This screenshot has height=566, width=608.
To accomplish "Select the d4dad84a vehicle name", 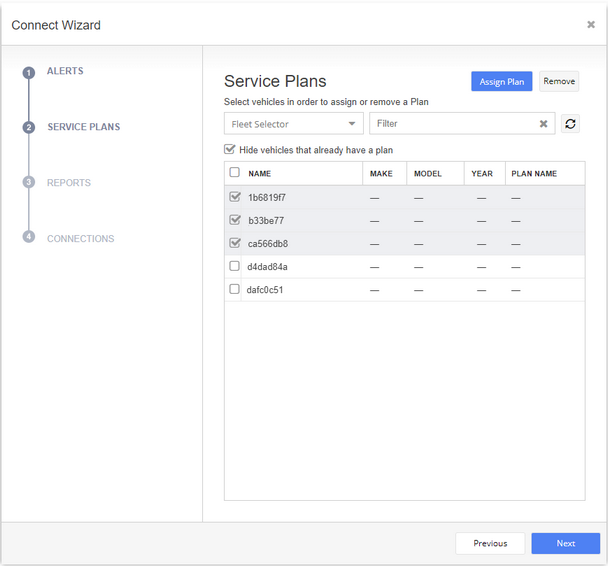I will [x=267, y=267].
